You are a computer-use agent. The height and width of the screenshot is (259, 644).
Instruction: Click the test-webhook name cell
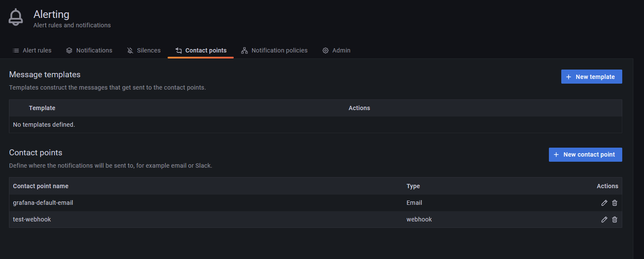click(32, 219)
